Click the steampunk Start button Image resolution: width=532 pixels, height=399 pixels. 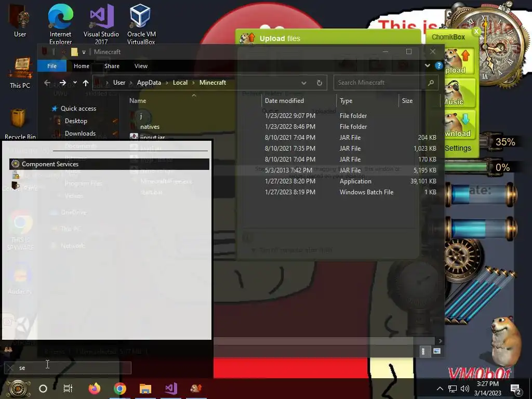click(19, 389)
